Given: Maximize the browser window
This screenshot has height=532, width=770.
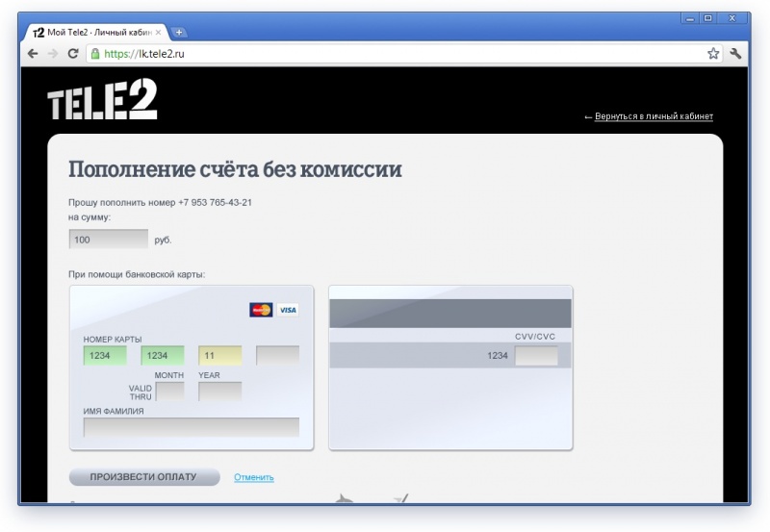Looking at the screenshot, I should 707,18.
